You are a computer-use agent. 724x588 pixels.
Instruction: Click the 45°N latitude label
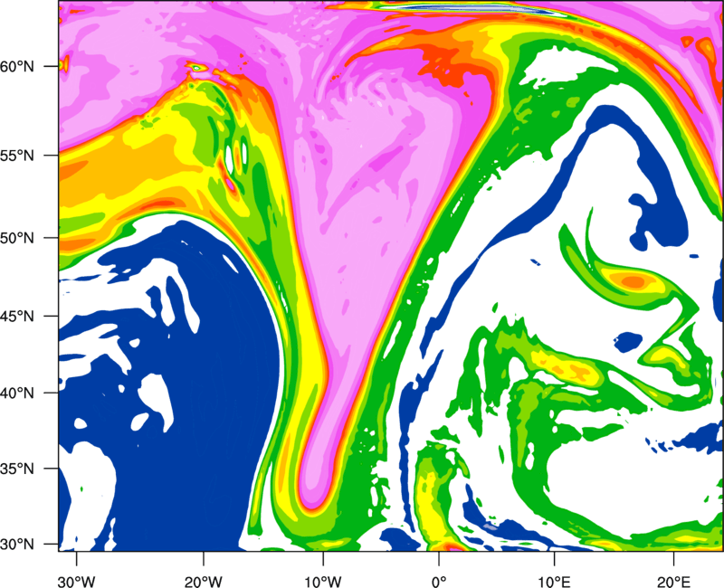pyautogui.click(x=17, y=316)
